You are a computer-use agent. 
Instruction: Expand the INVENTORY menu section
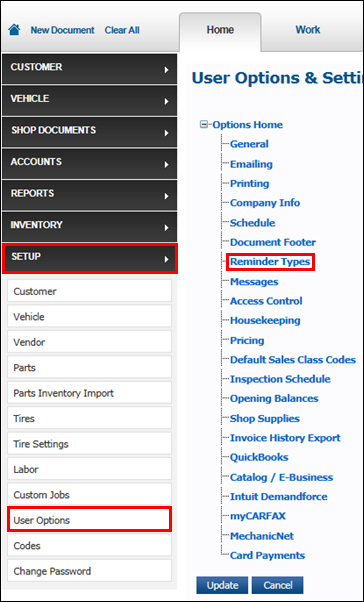coord(89,227)
